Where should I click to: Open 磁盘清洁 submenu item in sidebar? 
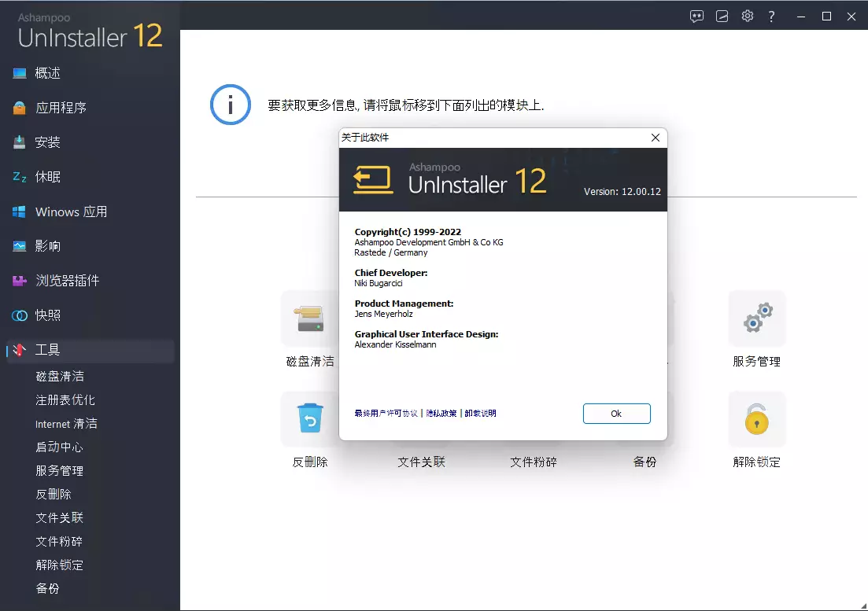click(60, 377)
